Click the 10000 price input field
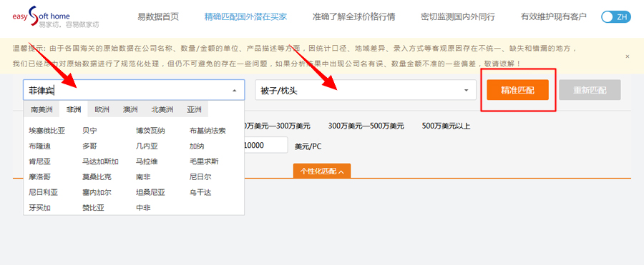Viewport: 644px width, 265px height. [x=265, y=145]
